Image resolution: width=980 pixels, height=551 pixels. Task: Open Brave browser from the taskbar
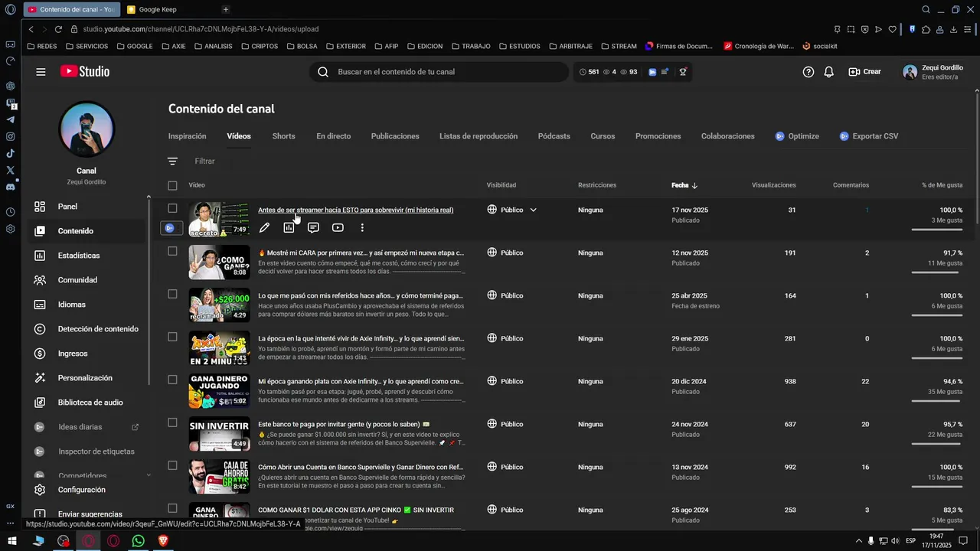click(x=162, y=541)
